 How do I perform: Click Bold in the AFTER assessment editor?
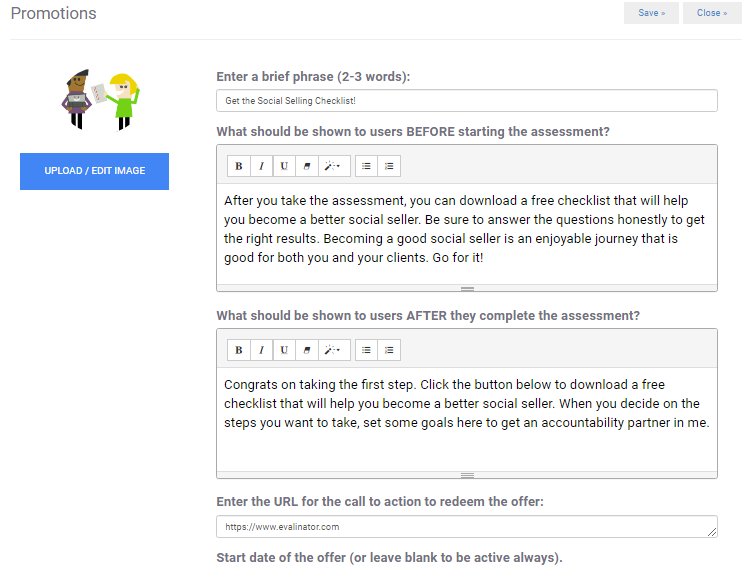pyautogui.click(x=238, y=350)
